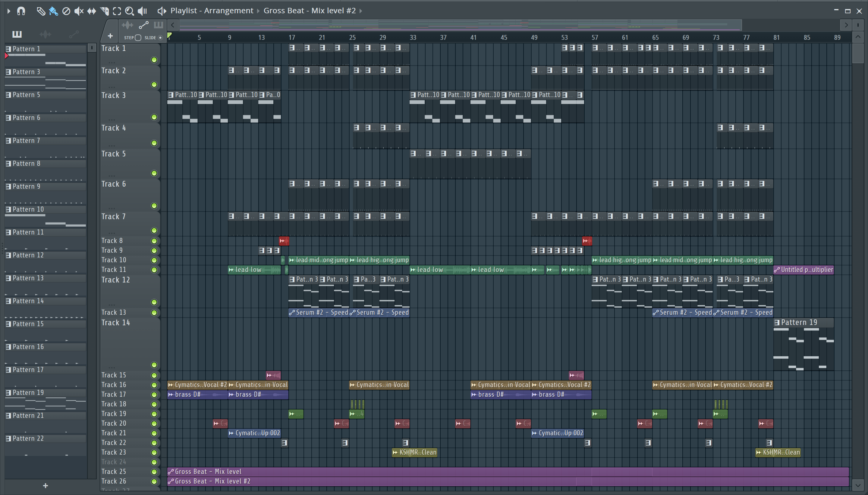Select the Slip tool
868x495 pixels.
(91, 11)
